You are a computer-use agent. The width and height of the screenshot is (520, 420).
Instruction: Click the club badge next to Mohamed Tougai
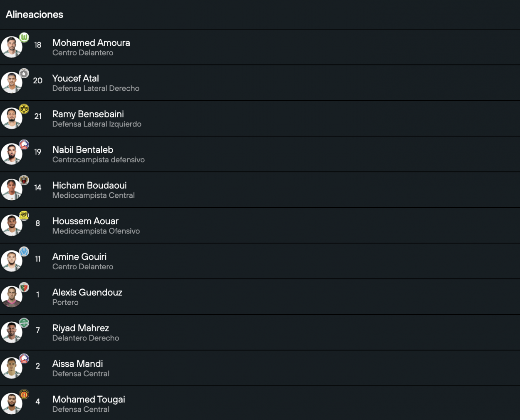(24, 394)
